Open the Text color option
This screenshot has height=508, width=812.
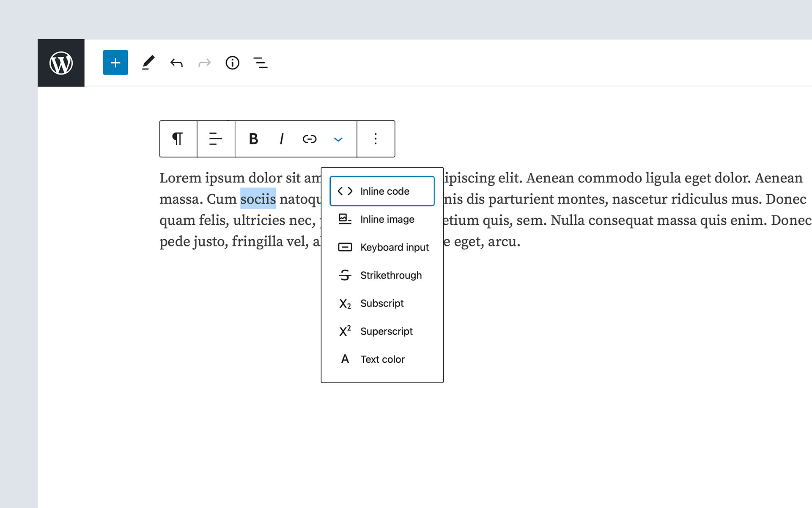click(x=382, y=359)
